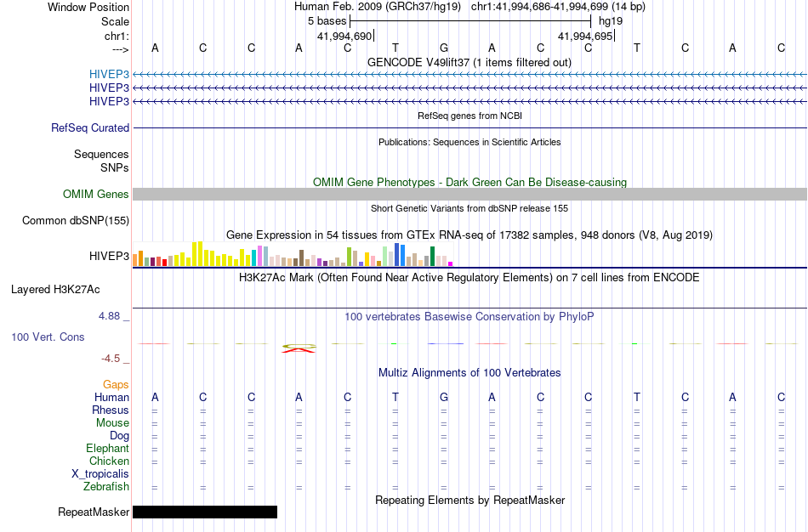Click the -4.5 PhyloP lower scale value

point(111,359)
